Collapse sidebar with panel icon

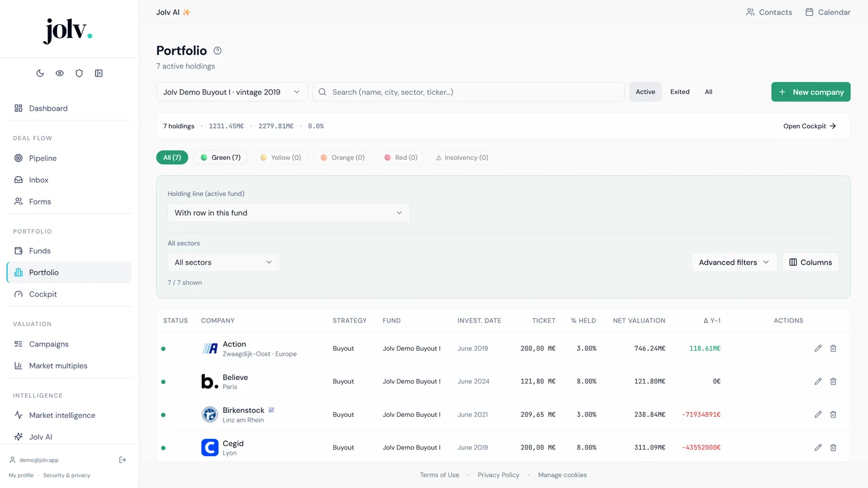[99, 73]
